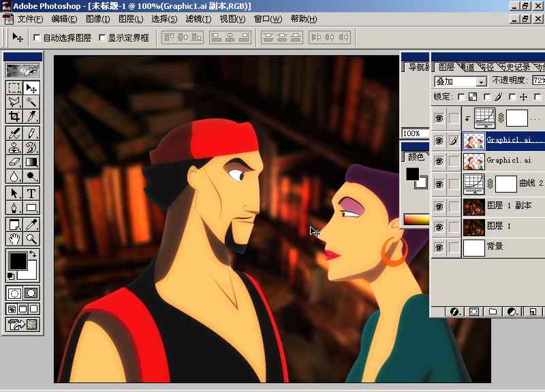Select the Crop tool
Screen dimensions: 545x392
(x=14, y=116)
